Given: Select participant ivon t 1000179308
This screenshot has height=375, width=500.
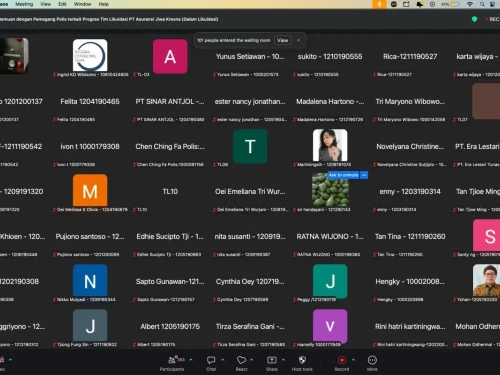Looking at the screenshot, I should point(90,147).
